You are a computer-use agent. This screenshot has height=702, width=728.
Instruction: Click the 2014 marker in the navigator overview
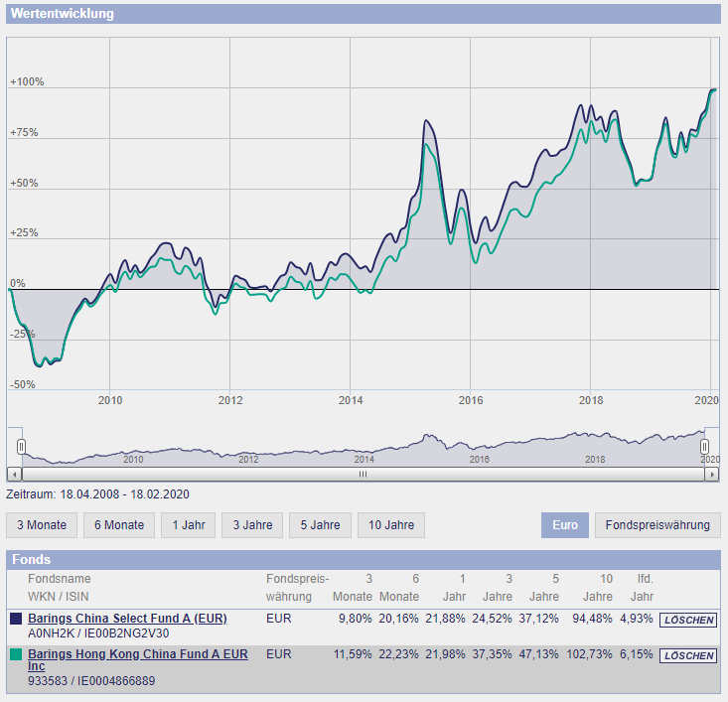364,459
